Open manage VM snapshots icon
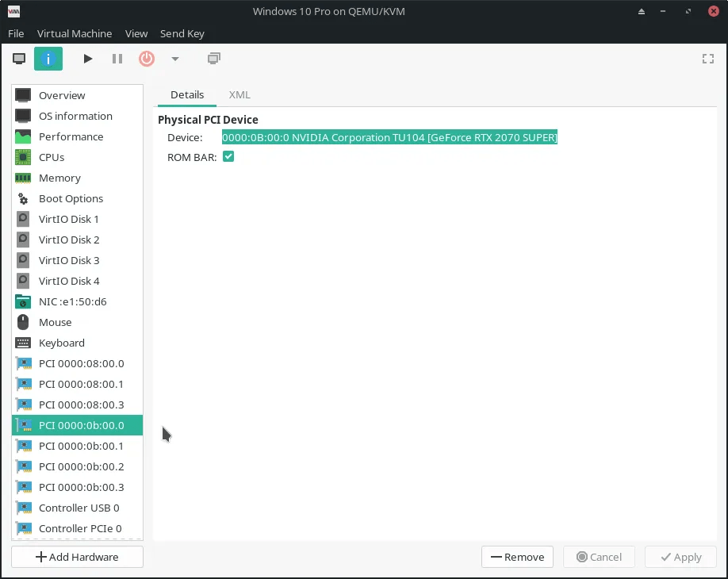 [x=214, y=59]
